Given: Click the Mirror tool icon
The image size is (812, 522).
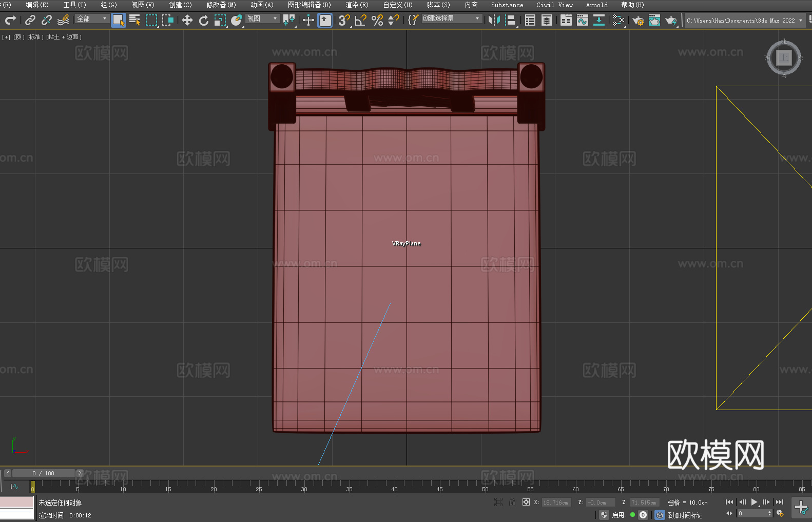Looking at the screenshot, I should pos(494,20).
